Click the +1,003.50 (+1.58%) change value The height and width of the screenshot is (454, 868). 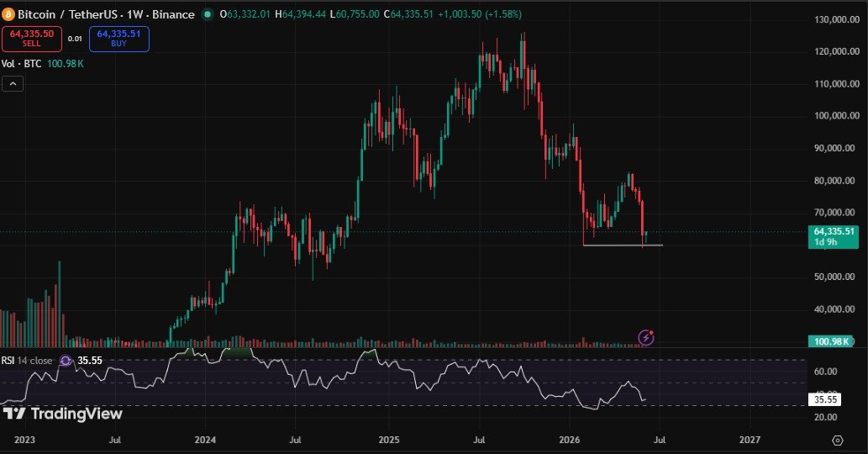pos(480,14)
